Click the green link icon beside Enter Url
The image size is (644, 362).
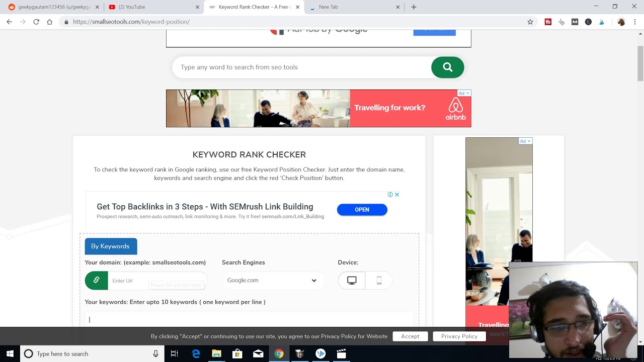pos(96,280)
